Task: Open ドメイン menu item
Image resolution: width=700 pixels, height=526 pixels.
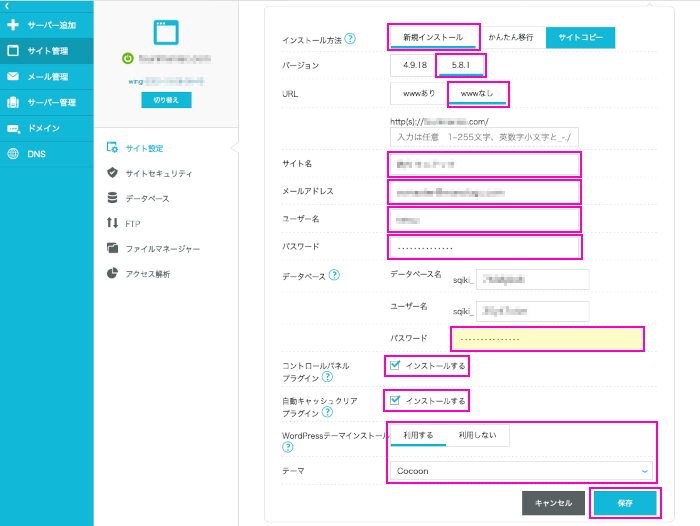Action: pos(46,128)
